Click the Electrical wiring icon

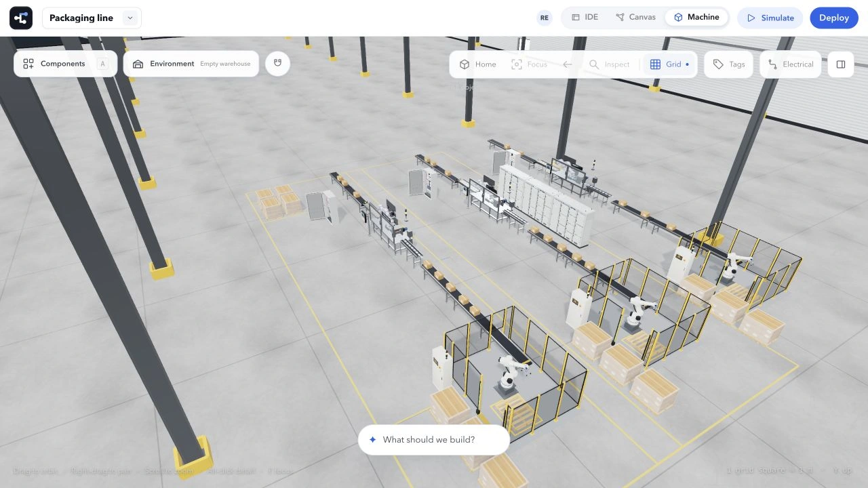tap(772, 64)
